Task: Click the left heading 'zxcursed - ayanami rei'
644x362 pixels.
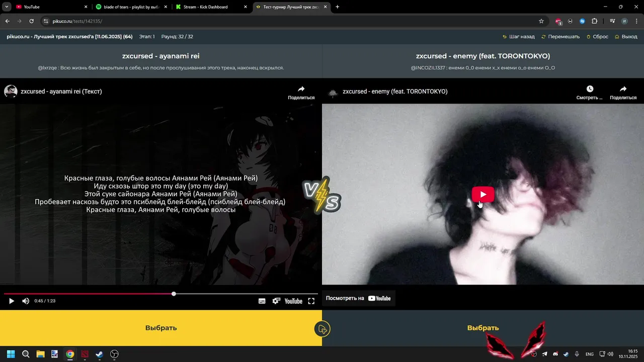Action: pyautogui.click(x=161, y=56)
